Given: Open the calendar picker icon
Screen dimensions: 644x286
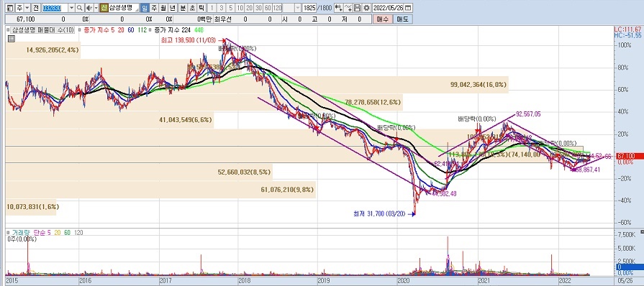Looking at the screenshot, I should 408,8.
